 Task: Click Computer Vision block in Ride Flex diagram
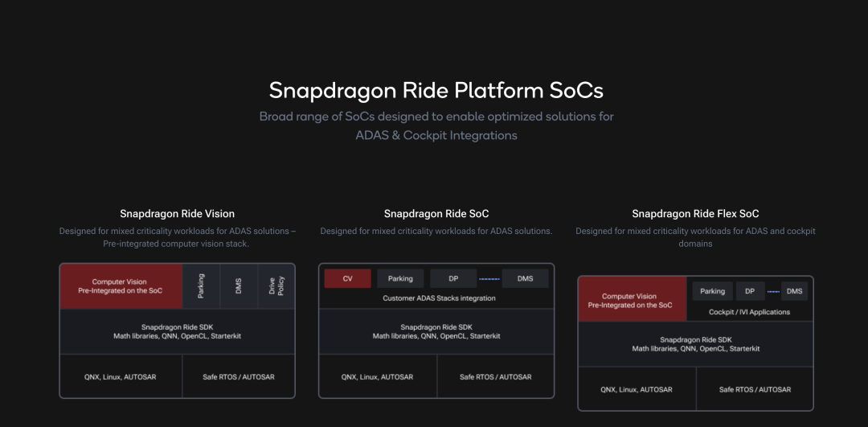pos(633,299)
